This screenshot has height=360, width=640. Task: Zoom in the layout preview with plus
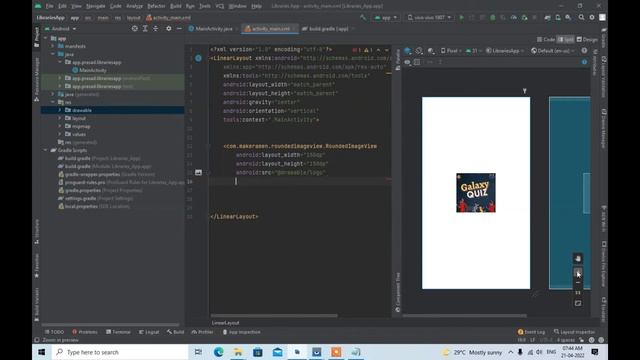coord(578,273)
